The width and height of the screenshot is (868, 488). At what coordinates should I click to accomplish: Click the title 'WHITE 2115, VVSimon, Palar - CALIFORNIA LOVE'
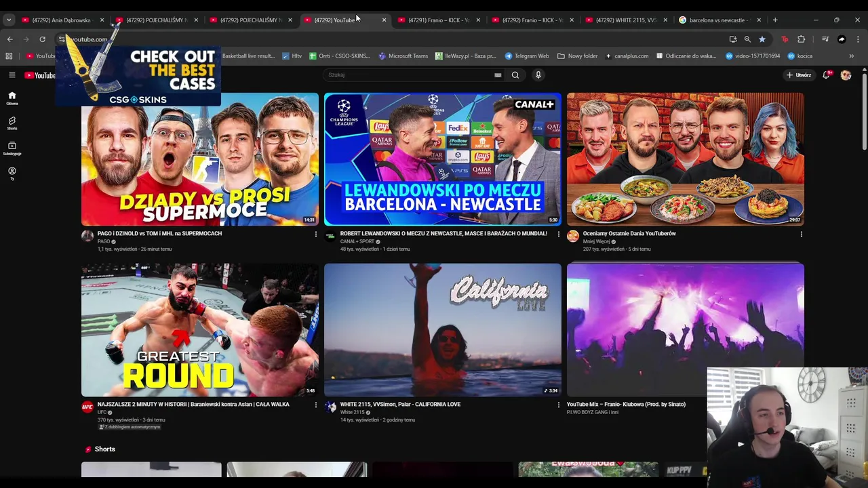[x=400, y=404]
